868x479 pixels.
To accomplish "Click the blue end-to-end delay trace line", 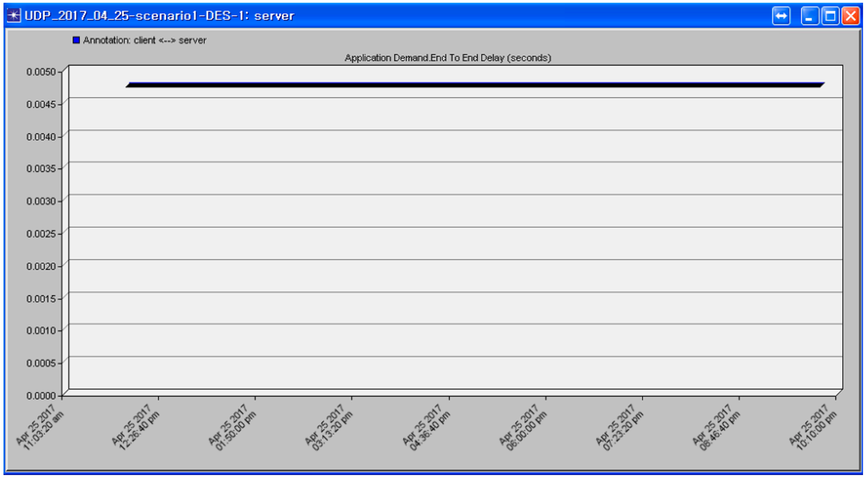I will tap(472, 84).
